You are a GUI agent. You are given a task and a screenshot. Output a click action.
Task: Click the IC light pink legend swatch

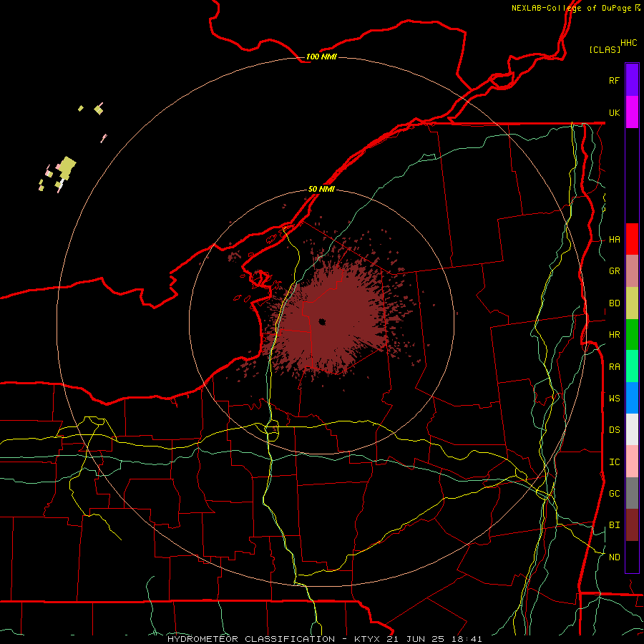(x=632, y=462)
